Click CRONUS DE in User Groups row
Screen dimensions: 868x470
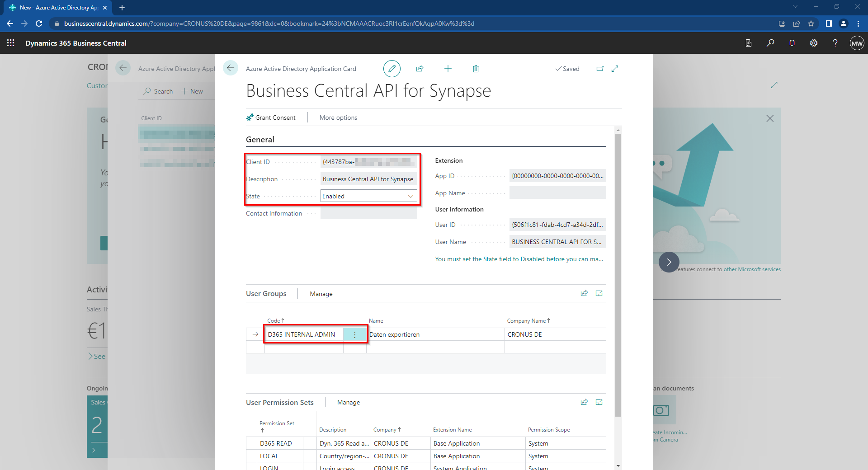[555, 334]
